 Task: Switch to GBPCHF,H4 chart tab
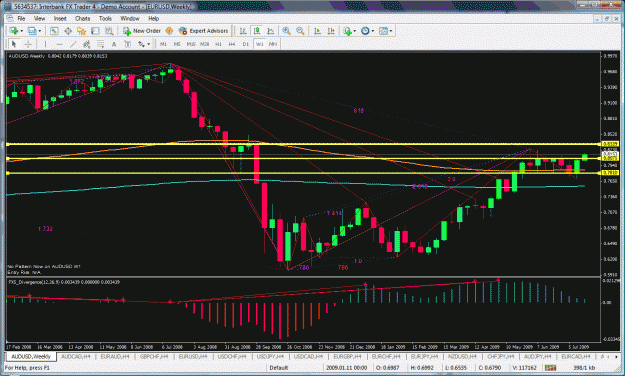[x=154, y=356]
